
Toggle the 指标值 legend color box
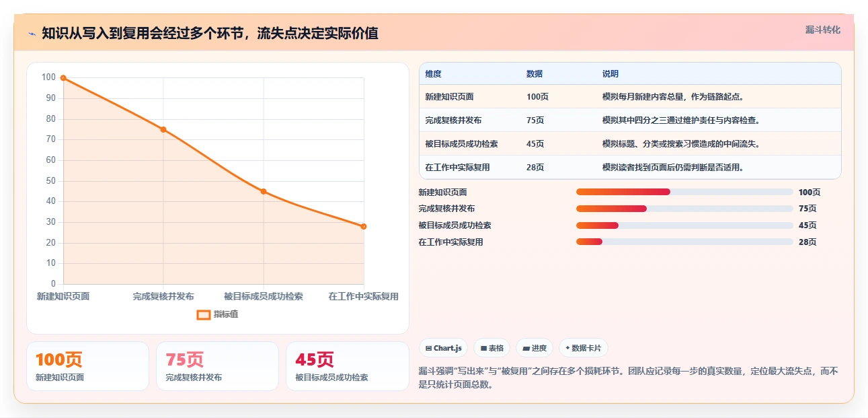pyautogui.click(x=204, y=314)
